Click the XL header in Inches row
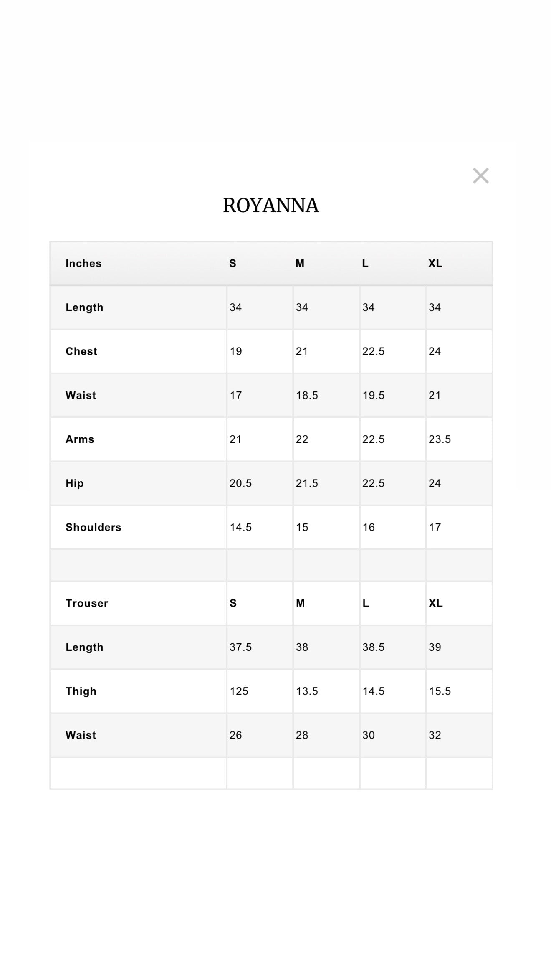551x980 pixels. (435, 263)
